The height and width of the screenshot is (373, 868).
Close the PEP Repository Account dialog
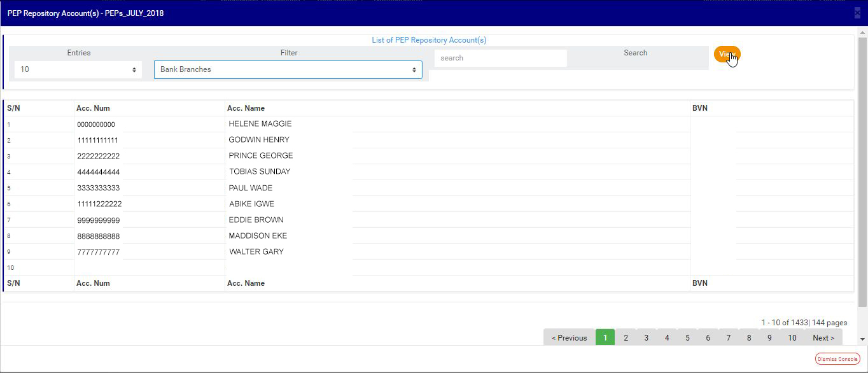click(857, 13)
